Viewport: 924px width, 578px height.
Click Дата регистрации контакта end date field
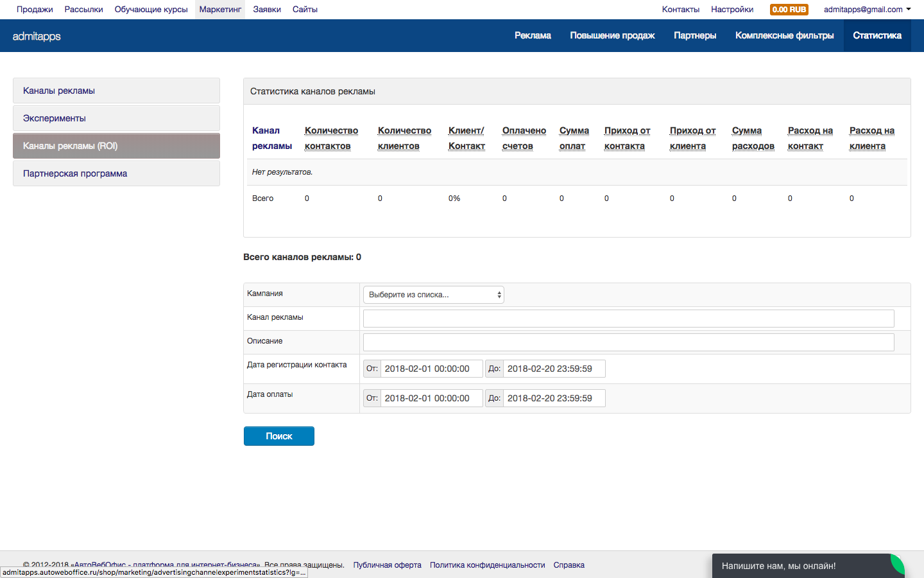pos(554,369)
